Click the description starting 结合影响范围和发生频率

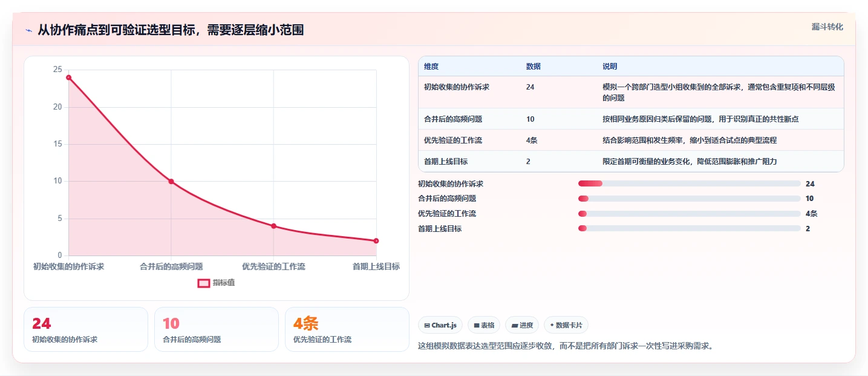(x=690, y=140)
